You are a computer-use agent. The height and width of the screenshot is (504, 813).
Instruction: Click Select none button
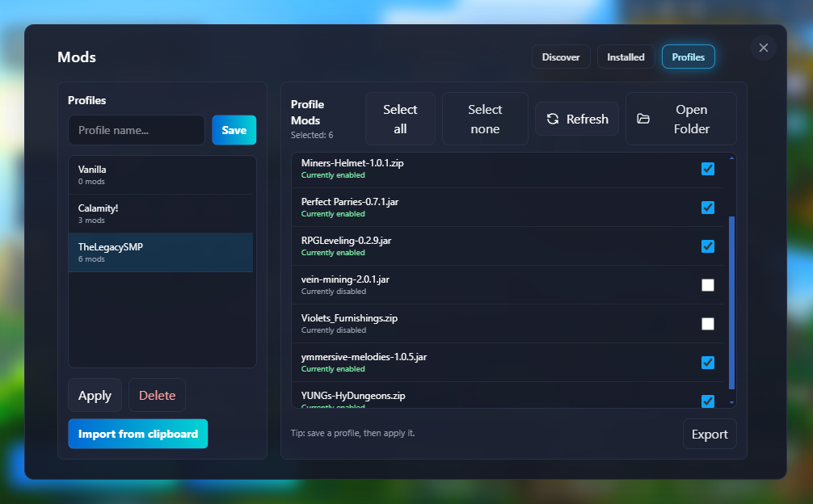point(486,120)
